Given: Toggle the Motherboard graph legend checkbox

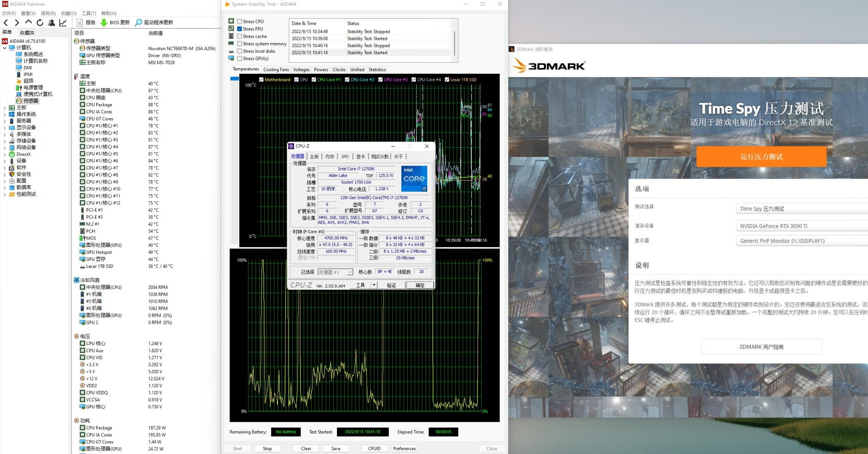Looking at the screenshot, I should [x=261, y=79].
